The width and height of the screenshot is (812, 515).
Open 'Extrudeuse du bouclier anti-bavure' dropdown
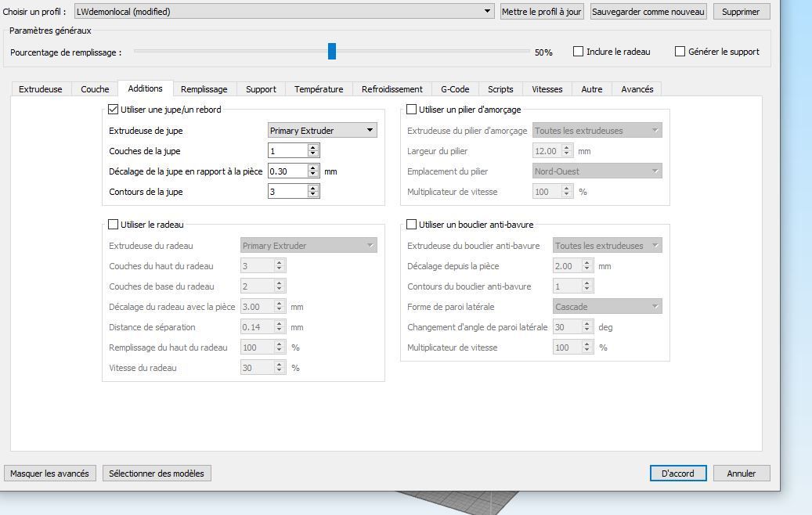[x=608, y=245]
